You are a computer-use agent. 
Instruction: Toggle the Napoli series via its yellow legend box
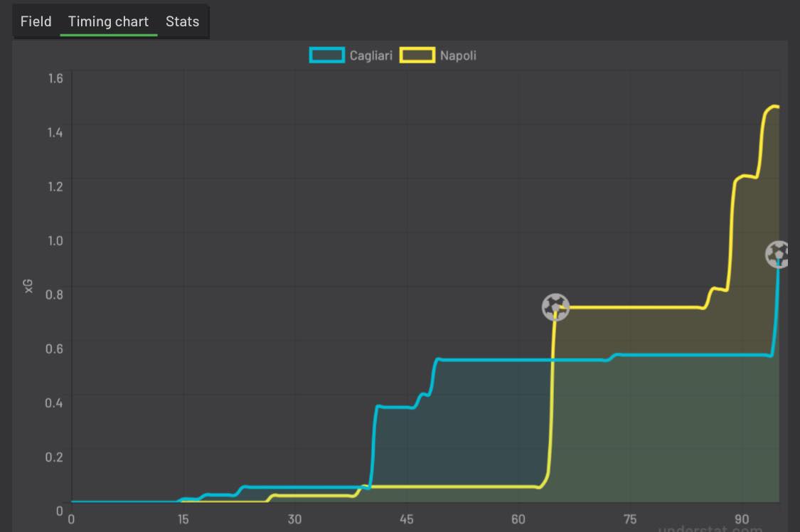click(417, 55)
